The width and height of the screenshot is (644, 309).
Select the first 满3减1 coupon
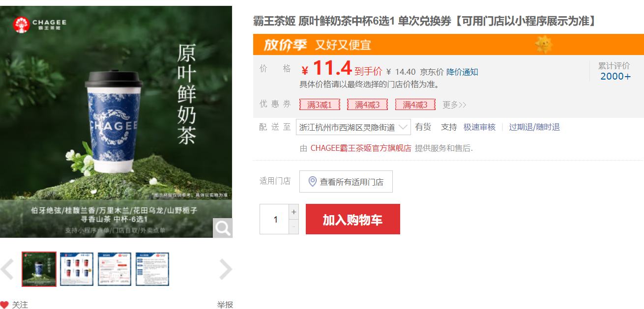pyautogui.click(x=320, y=105)
